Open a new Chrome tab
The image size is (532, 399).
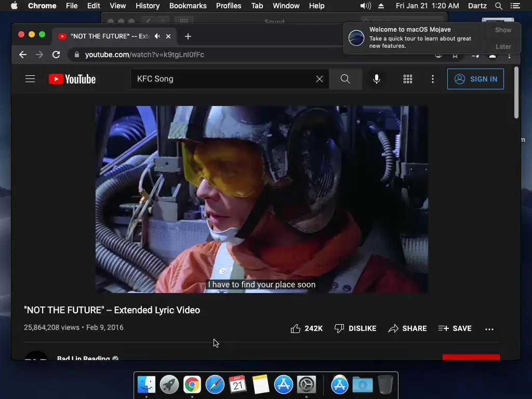(188, 36)
